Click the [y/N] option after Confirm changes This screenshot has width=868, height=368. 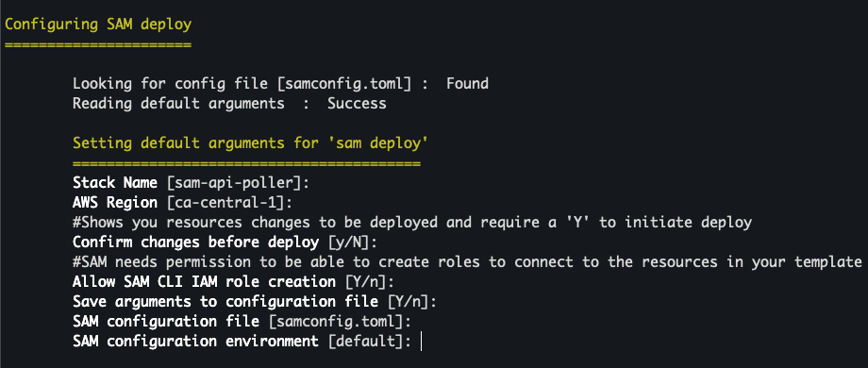(350, 243)
